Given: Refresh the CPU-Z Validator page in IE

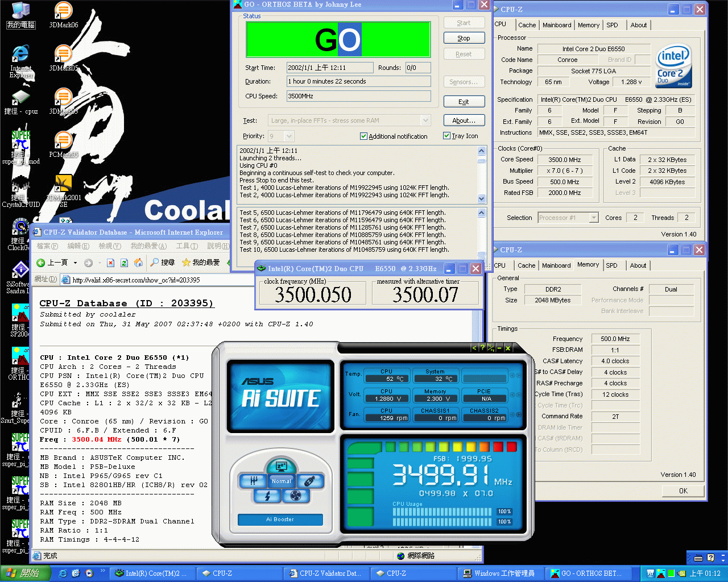Looking at the screenshot, I should point(124,263).
